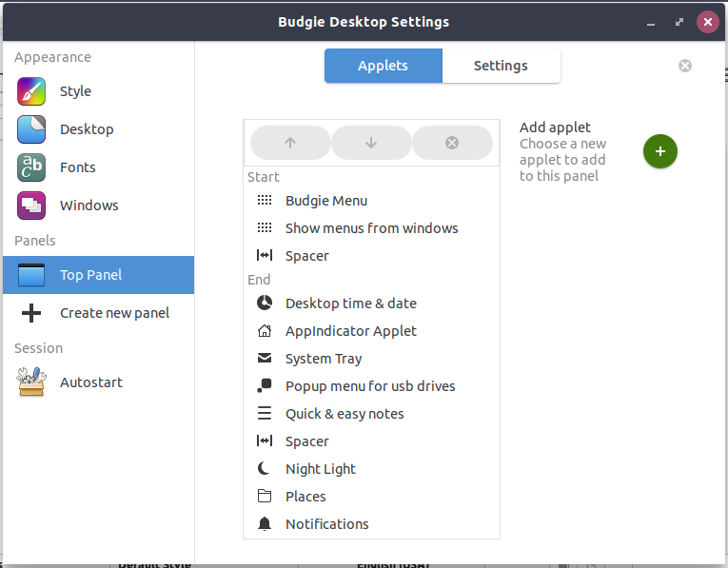This screenshot has width=728, height=568.
Task: Click the Spacer icon under End
Action: (x=265, y=441)
